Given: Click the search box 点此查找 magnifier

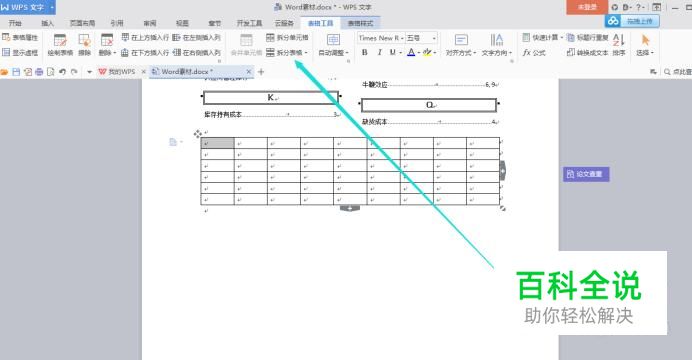Looking at the screenshot, I should (667, 71).
